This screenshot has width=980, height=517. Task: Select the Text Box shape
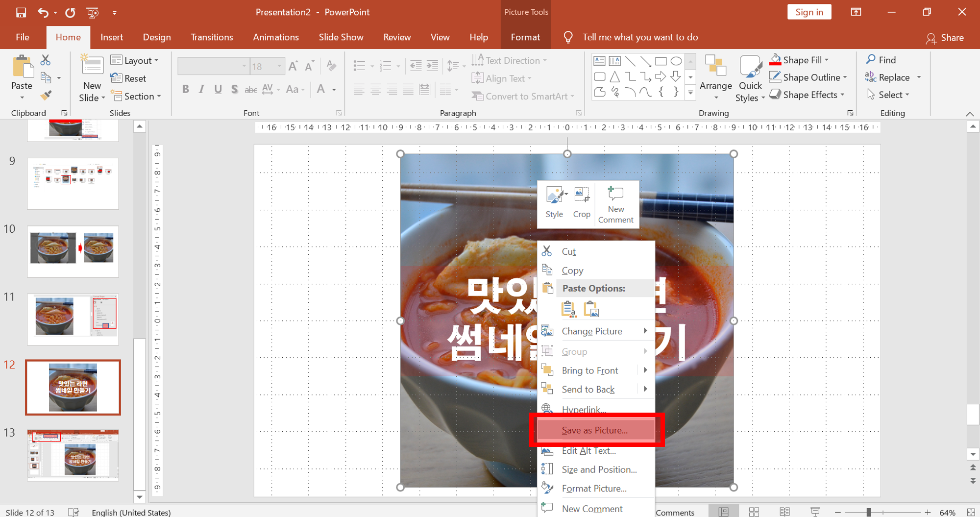[599, 61]
